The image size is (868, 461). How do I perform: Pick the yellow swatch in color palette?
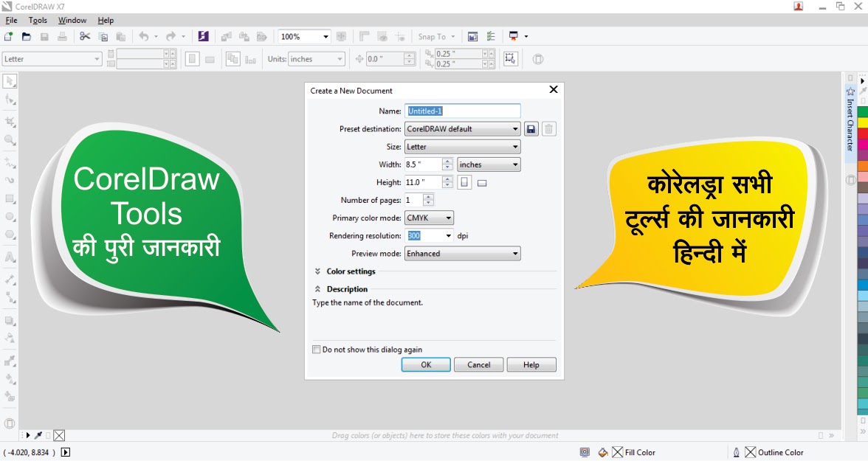pos(862,123)
